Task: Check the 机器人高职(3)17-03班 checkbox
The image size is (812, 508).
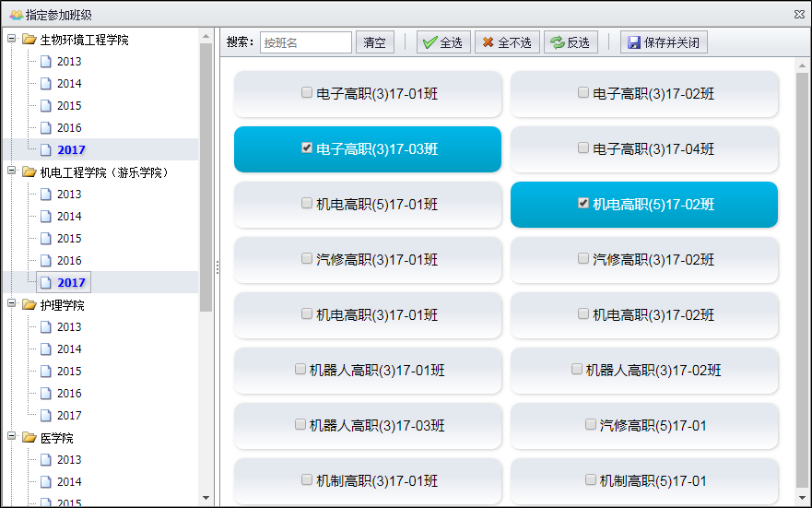Action: [x=300, y=424]
